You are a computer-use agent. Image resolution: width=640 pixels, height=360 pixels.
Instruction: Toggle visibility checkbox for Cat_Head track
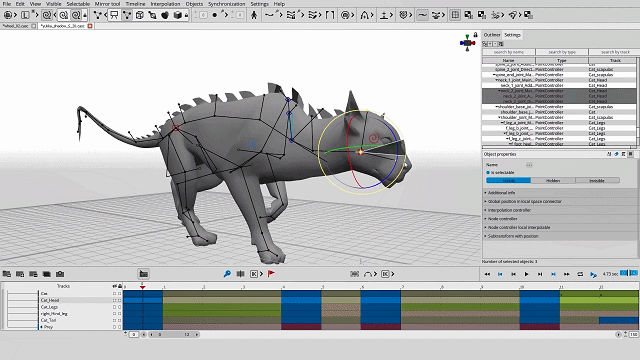coord(114,300)
